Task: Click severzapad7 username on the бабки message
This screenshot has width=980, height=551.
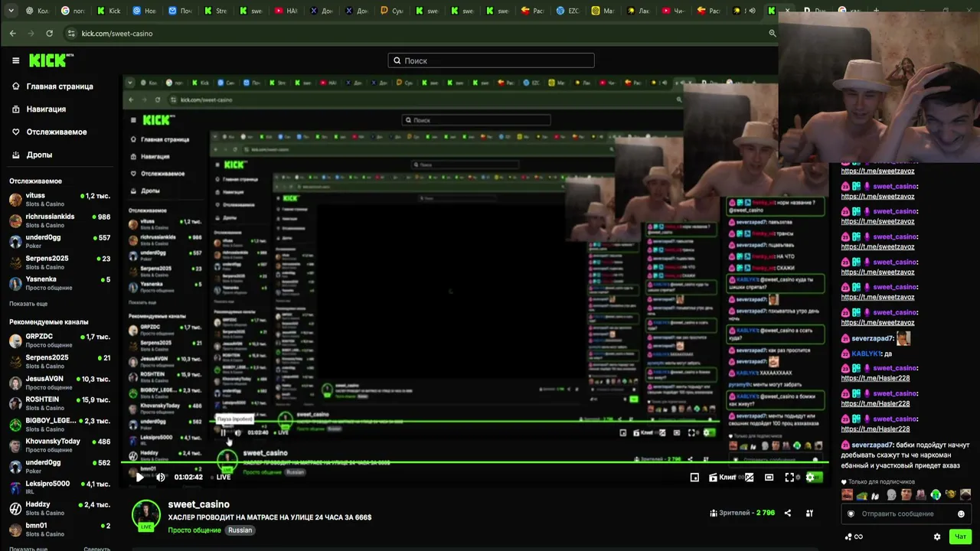Action: pos(872,445)
